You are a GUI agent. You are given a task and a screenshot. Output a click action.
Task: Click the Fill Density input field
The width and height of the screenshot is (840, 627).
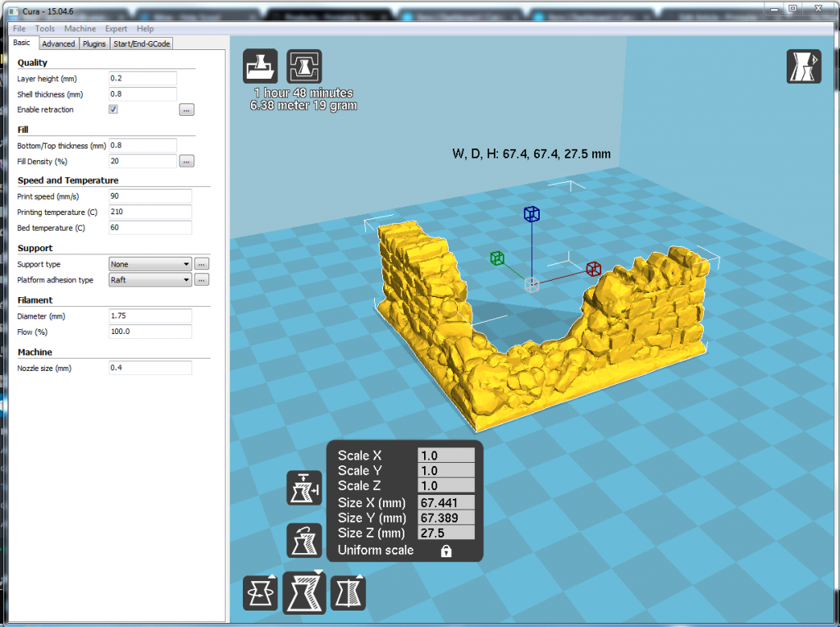point(143,161)
